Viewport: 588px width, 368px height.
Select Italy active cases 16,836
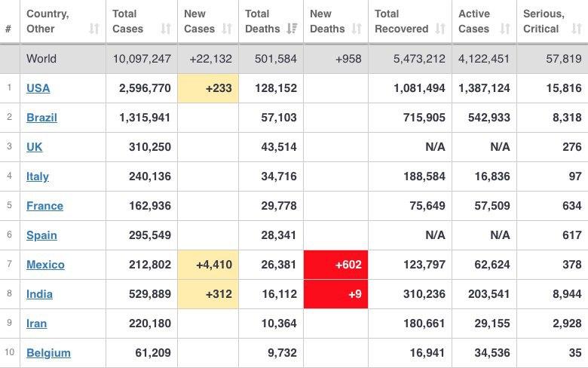pyautogui.click(x=492, y=176)
